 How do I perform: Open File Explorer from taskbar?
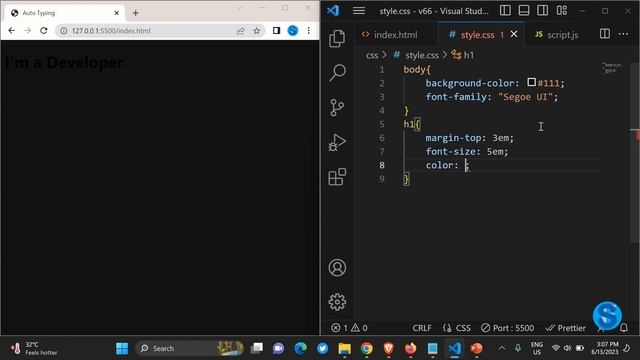(344, 348)
